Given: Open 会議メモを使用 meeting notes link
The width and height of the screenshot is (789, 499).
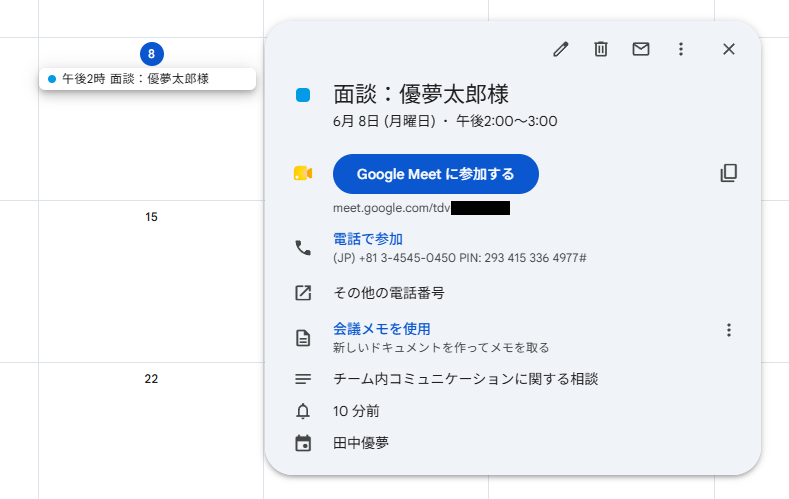Looking at the screenshot, I should [382, 329].
